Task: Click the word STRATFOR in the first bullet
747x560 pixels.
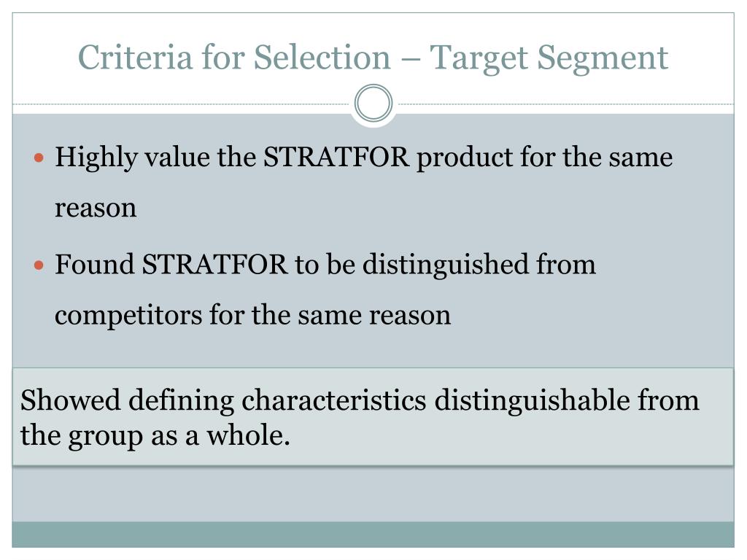Action: pos(336,157)
